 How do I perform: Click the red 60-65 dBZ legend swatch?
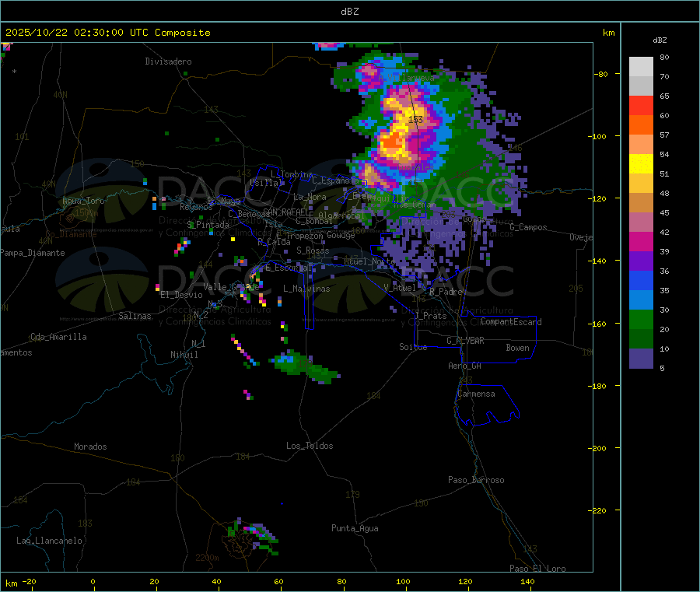click(x=641, y=105)
